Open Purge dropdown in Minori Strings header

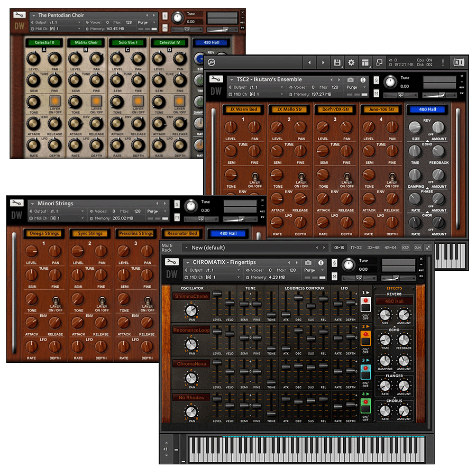157,211
